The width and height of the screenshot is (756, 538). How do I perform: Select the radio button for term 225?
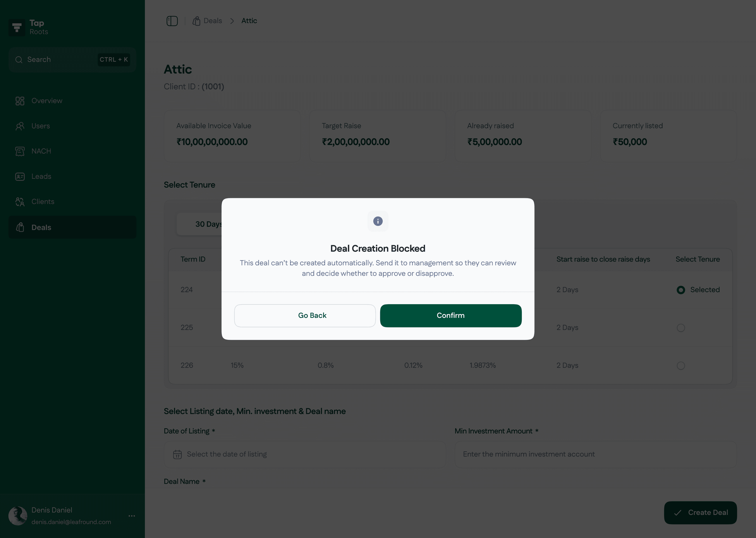(681, 328)
